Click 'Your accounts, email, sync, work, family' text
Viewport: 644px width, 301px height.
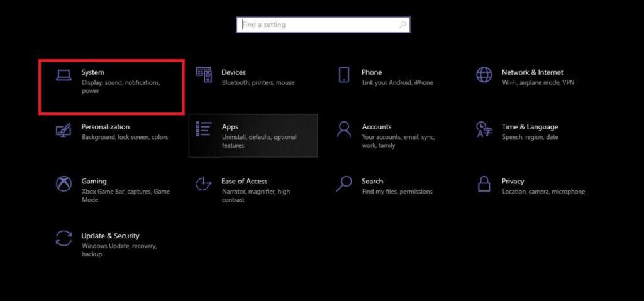pyautogui.click(x=398, y=141)
